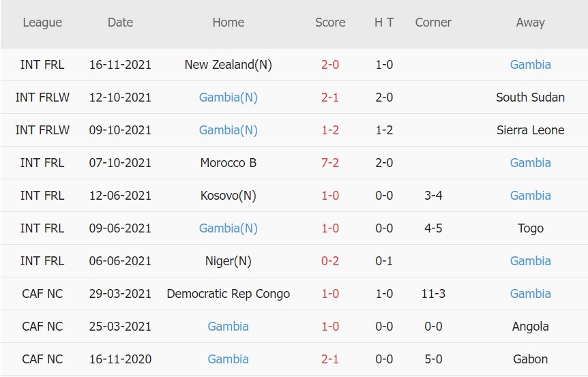Click Gambia link in Kosovo(N) match row
The image size is (588, 377).
(530, 196)
